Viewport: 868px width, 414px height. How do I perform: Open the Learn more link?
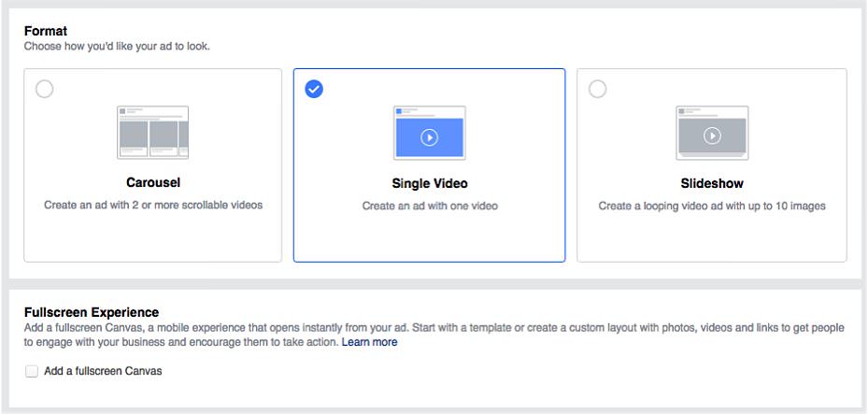[x=369, y=342]
